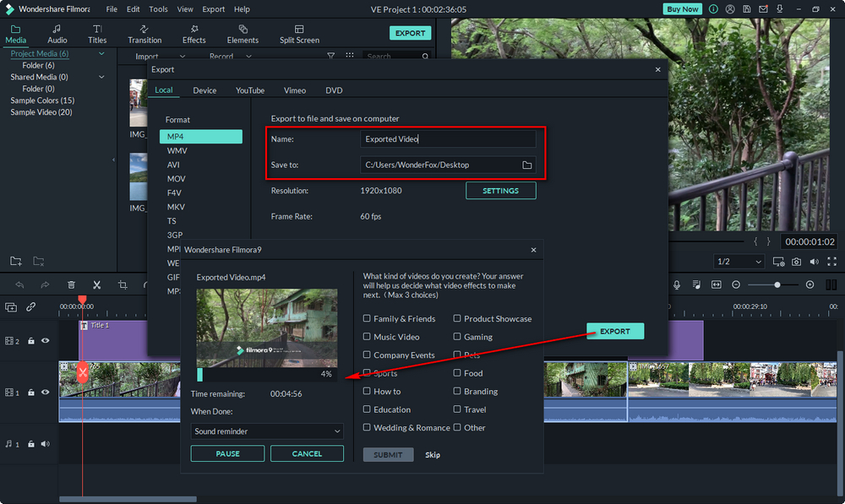Viewport: 845px width, 504px height.
Task: Click the account profile icon in title bar
Action: [730, 9]
